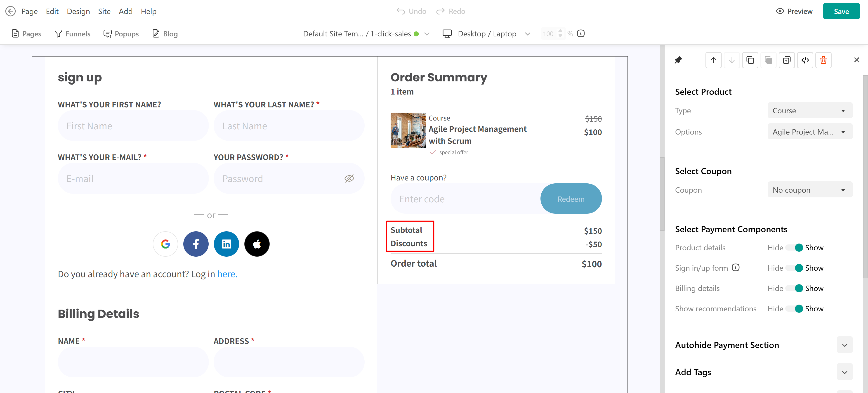Open the Coupon dropdown showing No coupon
The image size is (868, 393).
coord(810,190)
